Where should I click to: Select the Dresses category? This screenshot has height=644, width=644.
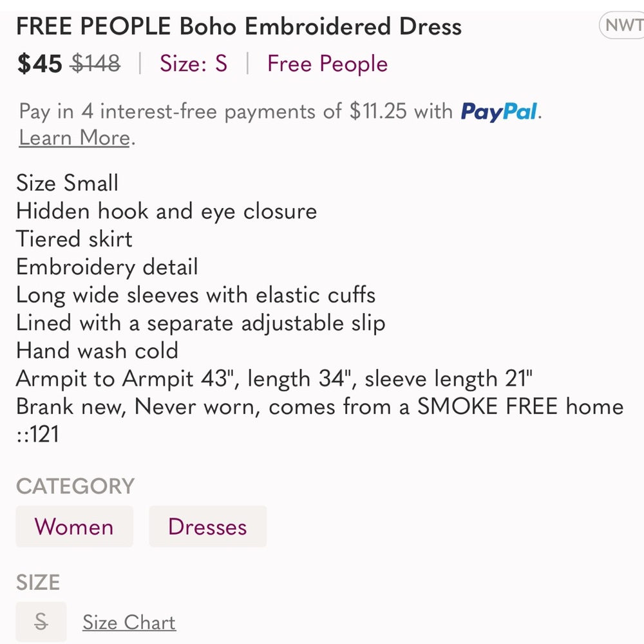pyautogui.click(x=207, y=526)
